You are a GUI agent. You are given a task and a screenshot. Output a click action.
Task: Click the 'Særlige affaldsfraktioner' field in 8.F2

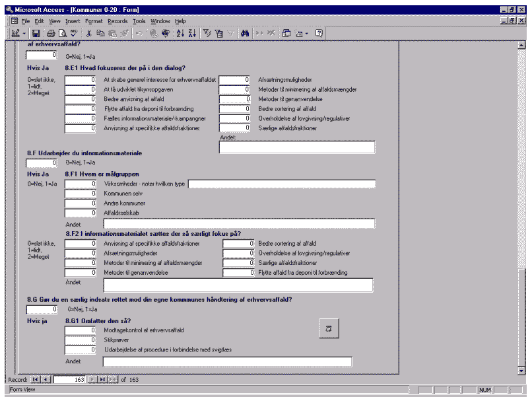(238, 263)
